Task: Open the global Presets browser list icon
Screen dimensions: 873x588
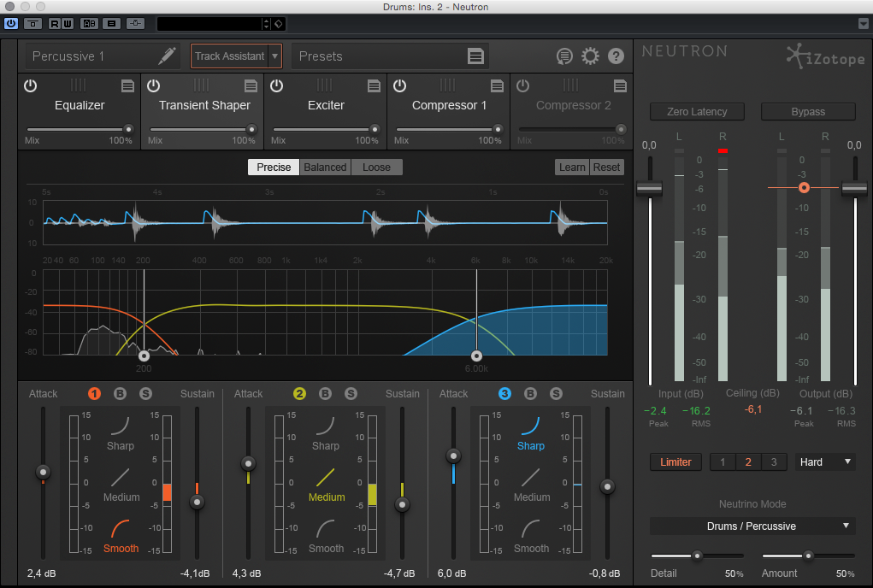Action: 475,56
